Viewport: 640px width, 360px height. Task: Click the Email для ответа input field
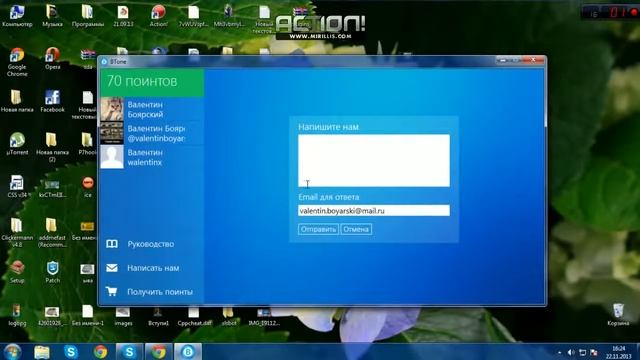pos(374,211)
